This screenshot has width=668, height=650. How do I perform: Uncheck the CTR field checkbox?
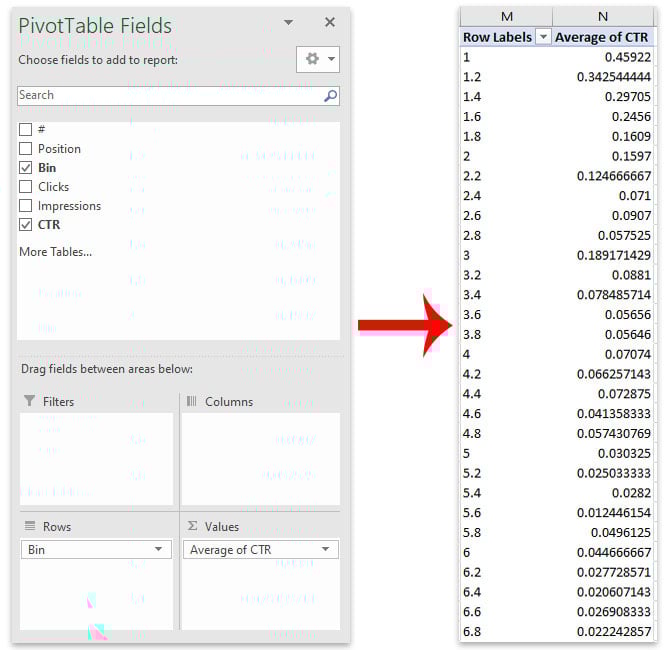pos(26,224)
